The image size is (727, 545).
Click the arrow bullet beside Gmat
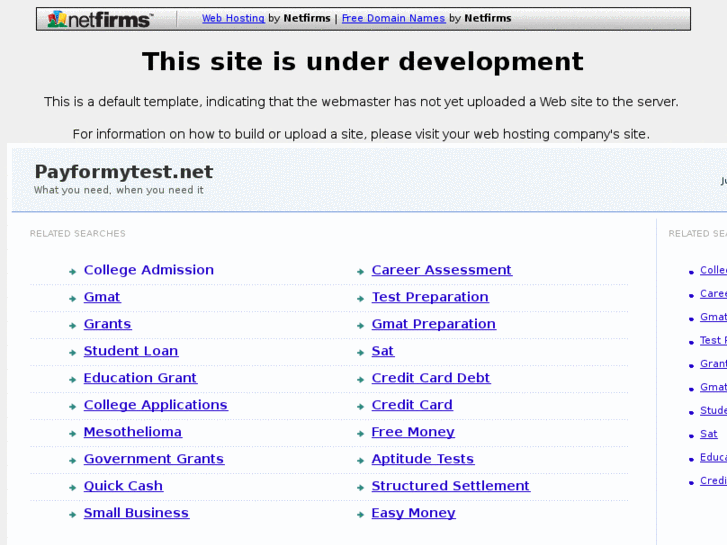72,299
